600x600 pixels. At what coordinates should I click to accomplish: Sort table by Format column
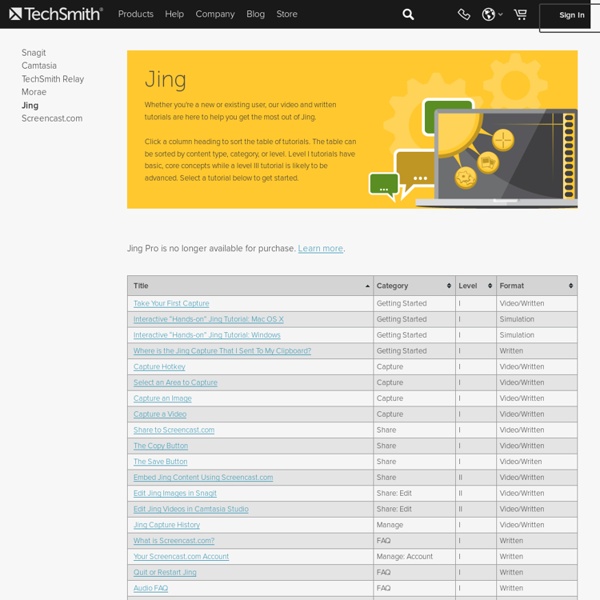pos(537,286)
